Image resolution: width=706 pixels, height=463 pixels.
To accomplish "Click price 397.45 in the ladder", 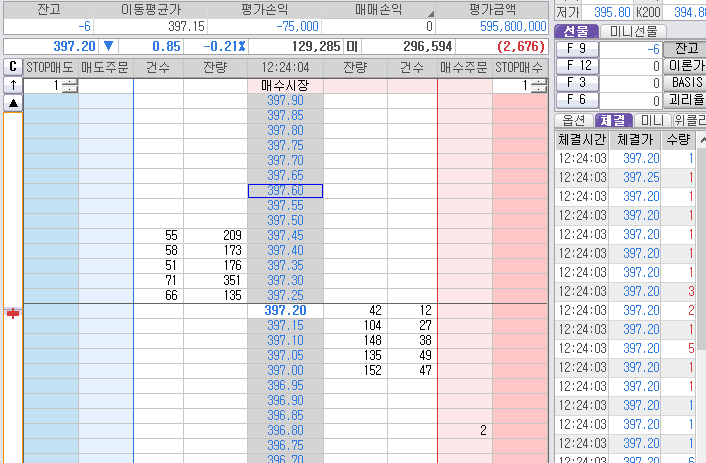I will (x=285, y=236).
